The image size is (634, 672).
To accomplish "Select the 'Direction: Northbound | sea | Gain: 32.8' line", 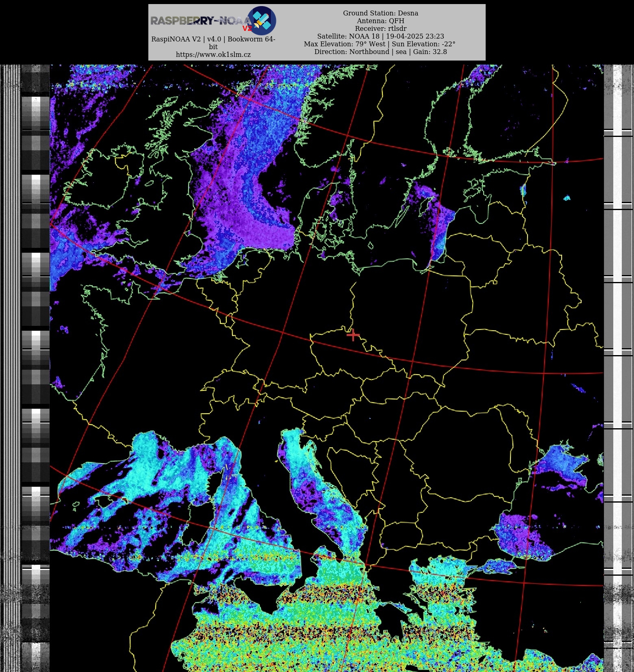I will (380, 52).
